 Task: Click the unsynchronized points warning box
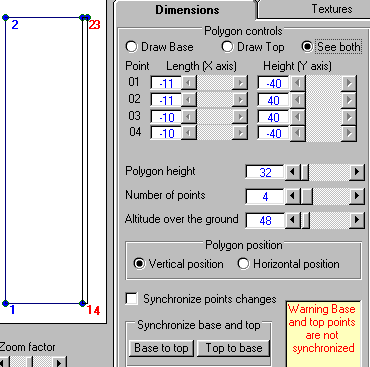[323, 333]
